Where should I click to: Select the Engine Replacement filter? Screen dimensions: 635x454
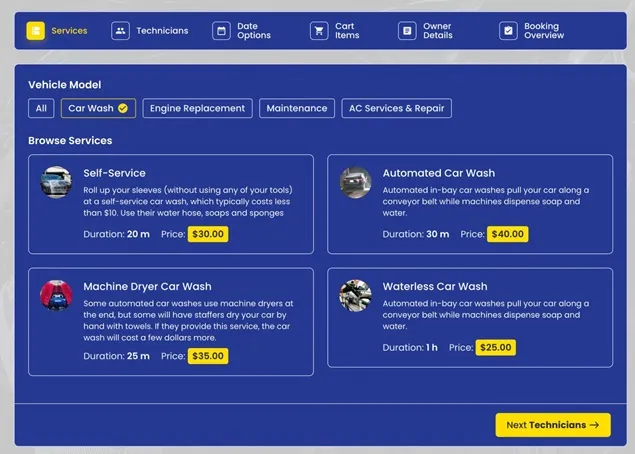(197, 108)
